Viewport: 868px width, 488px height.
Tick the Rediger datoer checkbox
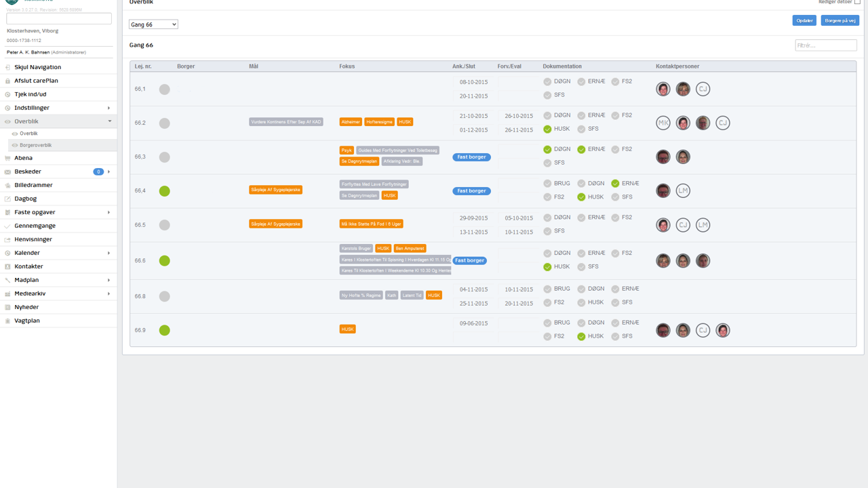coord(857,2)
